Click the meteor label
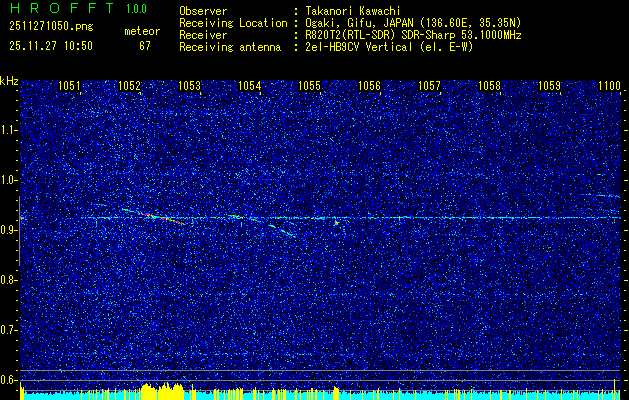The height and width of the screenshot is (400, 629). pyautogui.click(x=142, y=31)
